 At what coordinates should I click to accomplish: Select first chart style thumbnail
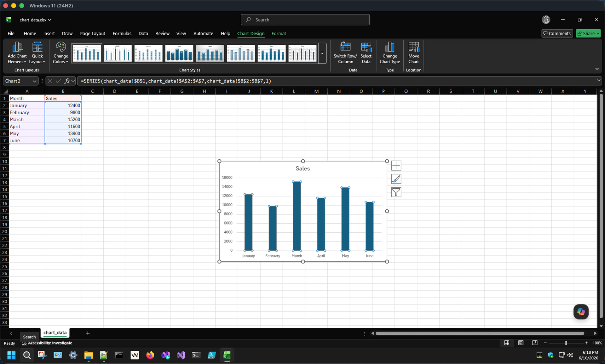click(x=87, y=53)
